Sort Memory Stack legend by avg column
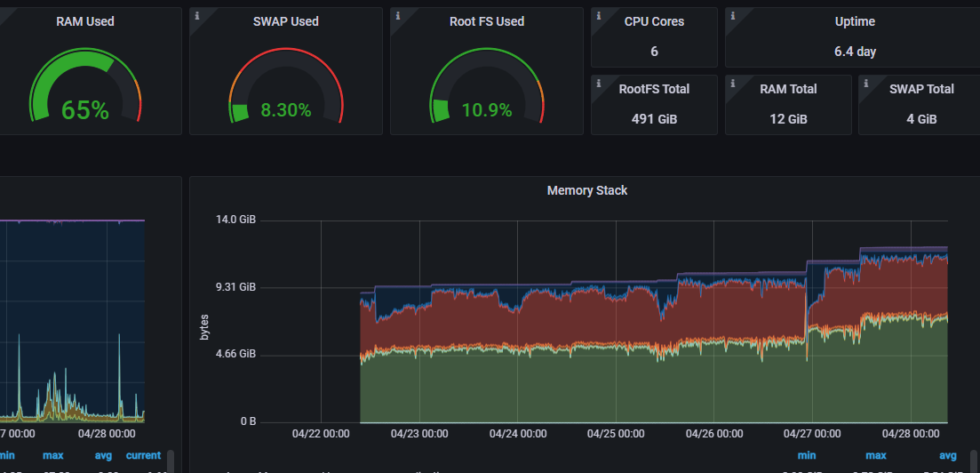This screenshot has width=980, height=473. (x=947, y=455)
